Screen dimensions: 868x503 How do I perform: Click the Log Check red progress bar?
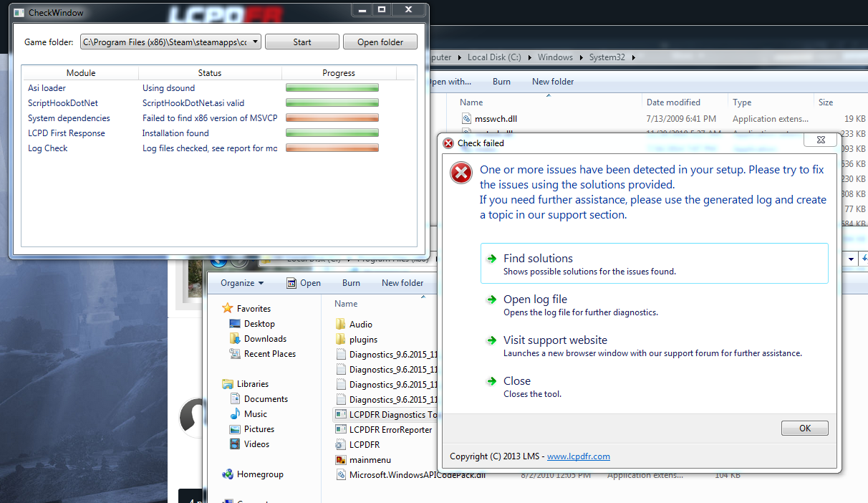click(332, 148)
